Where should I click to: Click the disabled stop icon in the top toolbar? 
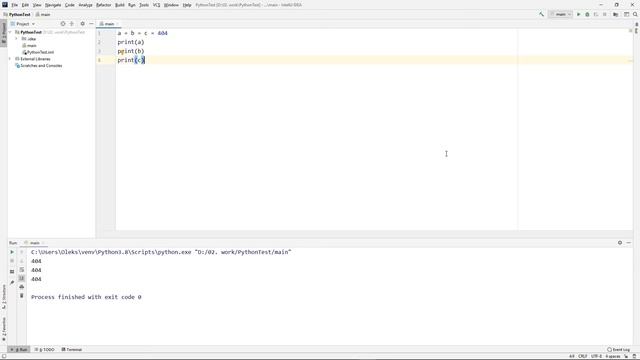(x=605, y=14)
